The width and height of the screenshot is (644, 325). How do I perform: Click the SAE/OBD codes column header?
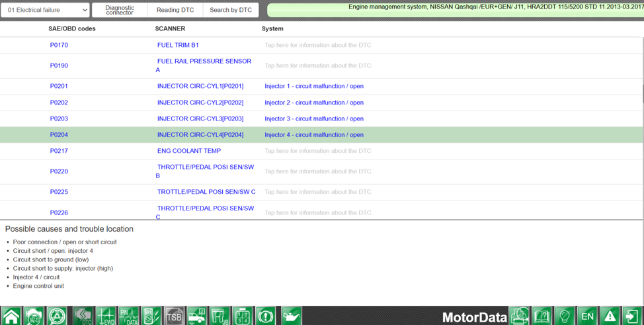coord(72,29)
